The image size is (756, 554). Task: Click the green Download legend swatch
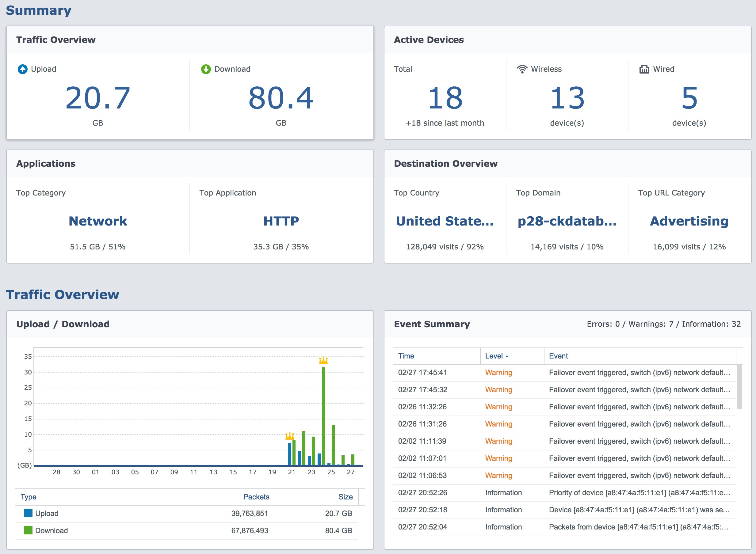click(x=28, y=530)
